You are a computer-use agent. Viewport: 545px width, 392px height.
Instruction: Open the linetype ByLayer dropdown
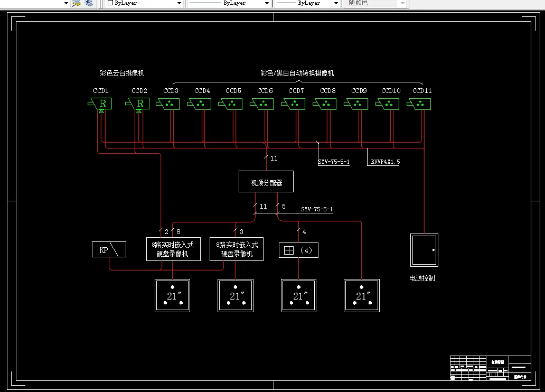tap(229, 3)
